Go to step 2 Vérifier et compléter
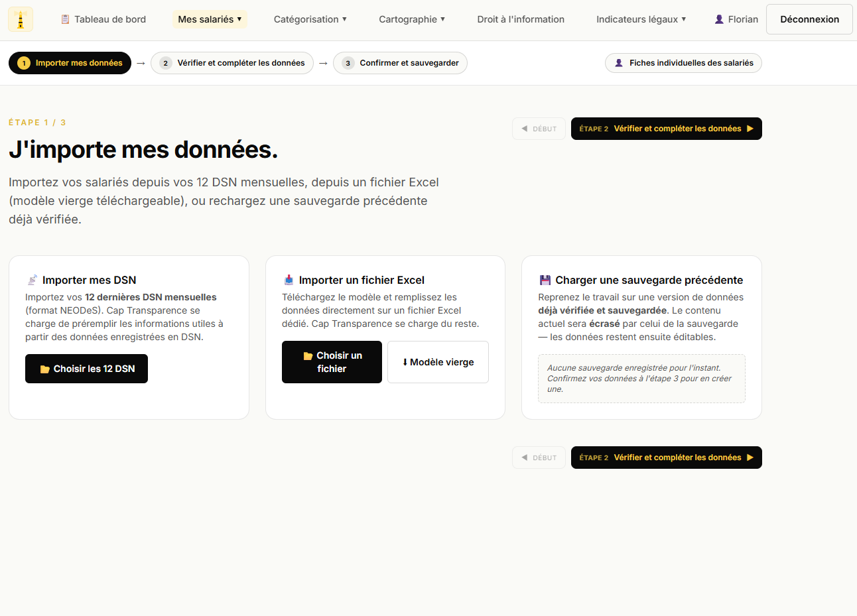The height and width of the screenshot is (616, 857). (x=232, y=63)
